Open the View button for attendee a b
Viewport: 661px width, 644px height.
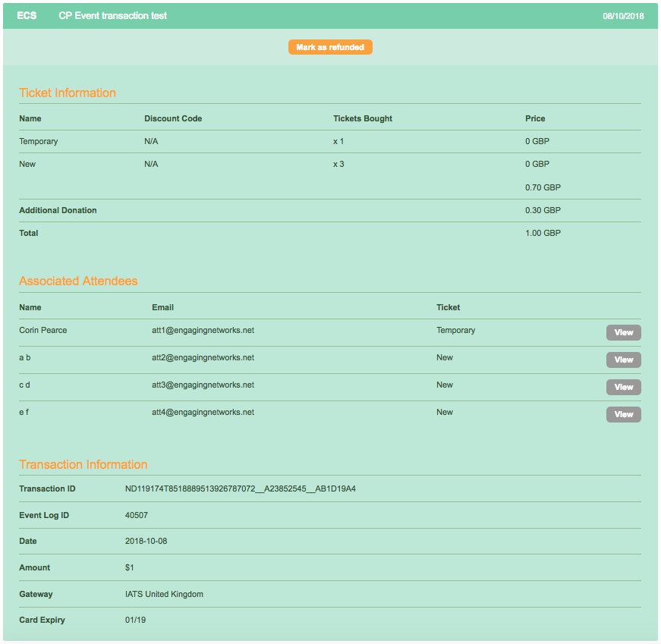pyautogui.click(x=623, y=360)
